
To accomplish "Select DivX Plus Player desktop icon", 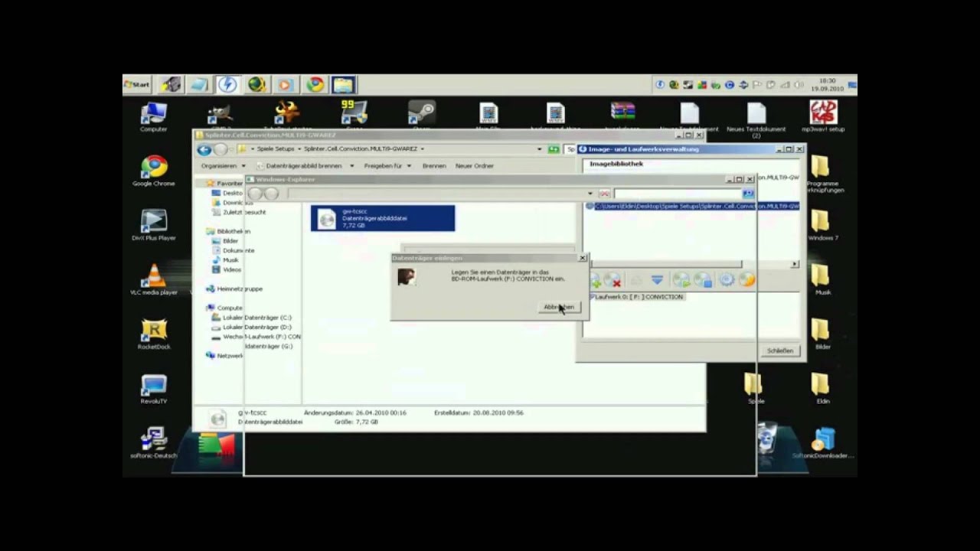I will (154, 225).
